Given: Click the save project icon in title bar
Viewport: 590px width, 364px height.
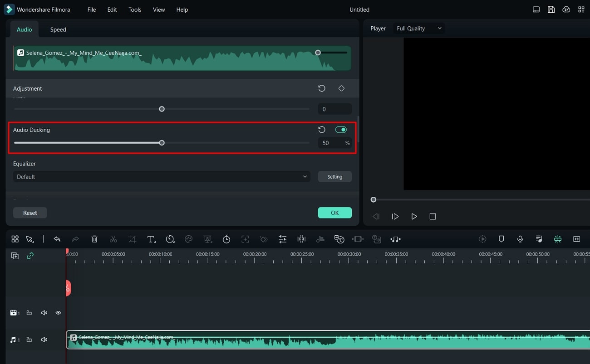Looking at the screenshot, I should click(x=551, y=10).
